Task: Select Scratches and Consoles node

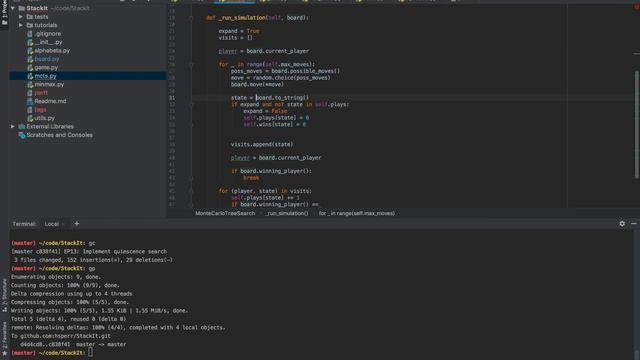Action: point(60,135)
